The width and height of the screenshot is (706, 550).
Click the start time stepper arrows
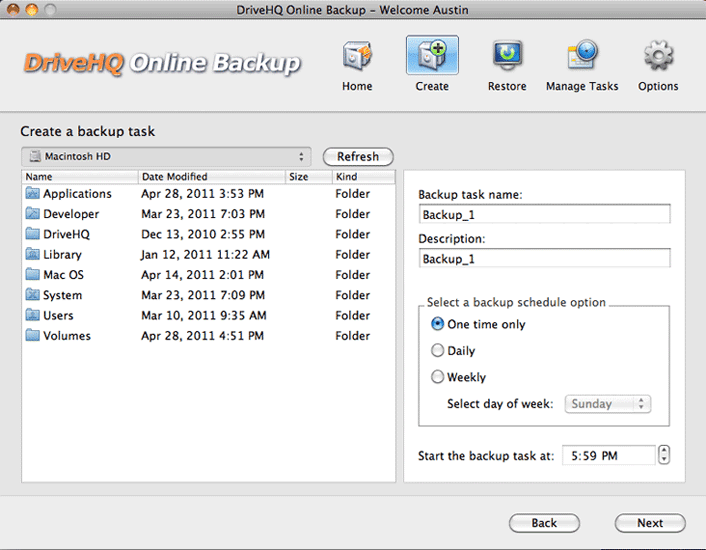(664, 455)
